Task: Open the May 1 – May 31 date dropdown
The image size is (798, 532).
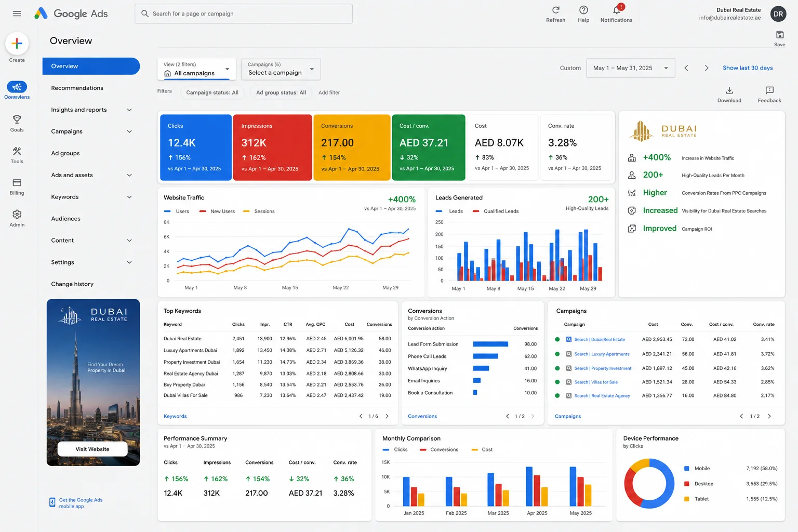Action: point(631,68)
